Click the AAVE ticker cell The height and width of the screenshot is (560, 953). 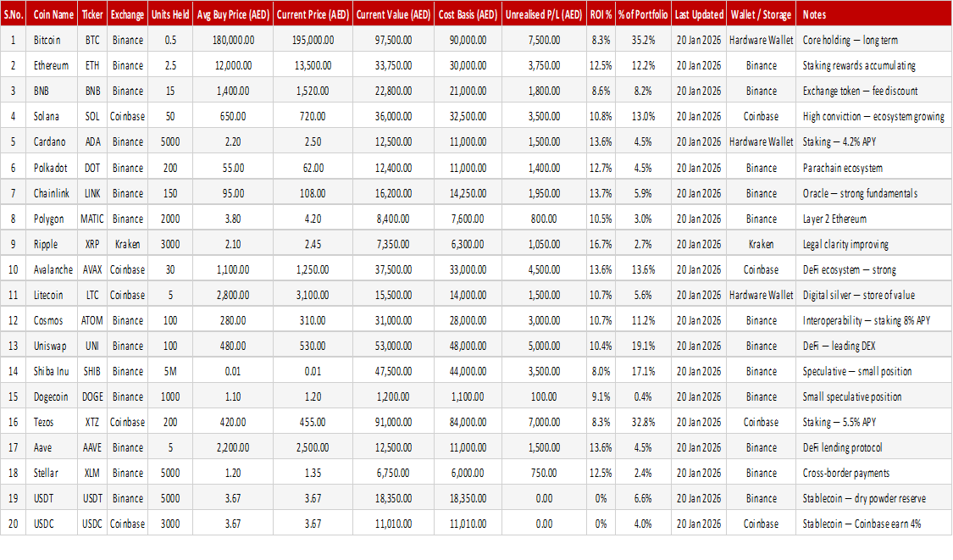coord(92,447)
